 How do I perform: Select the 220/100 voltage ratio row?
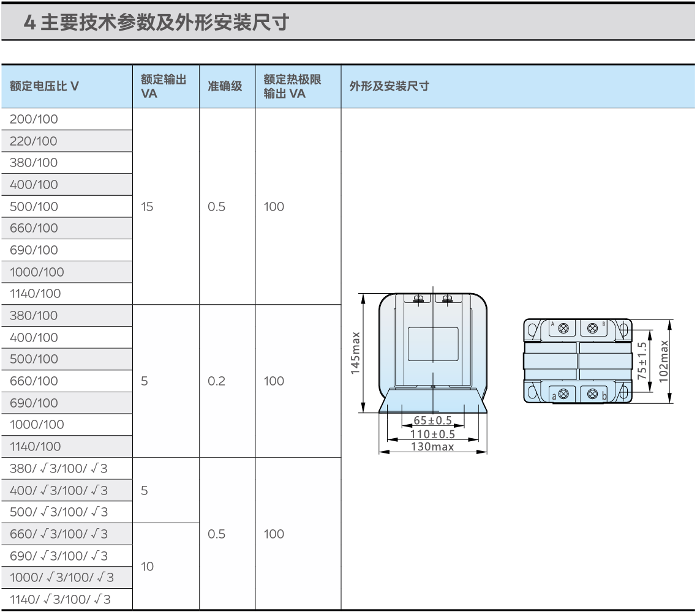[67, 141]
